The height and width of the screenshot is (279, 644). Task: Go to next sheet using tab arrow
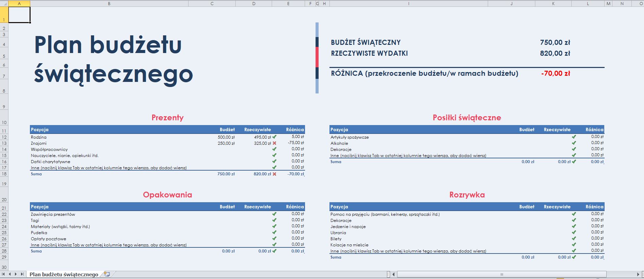16,274
